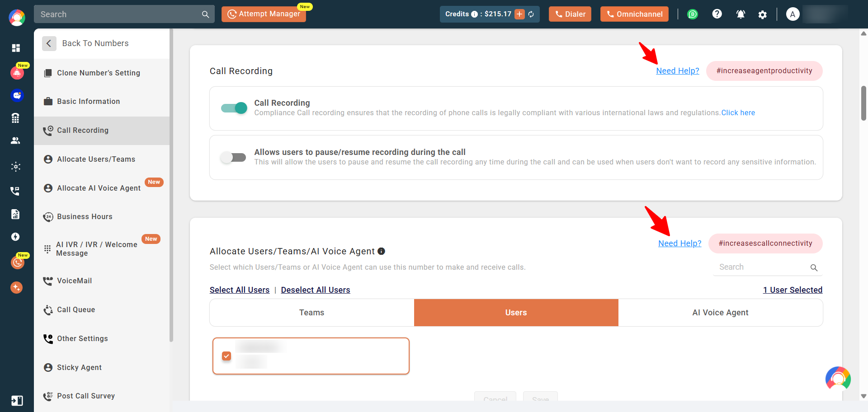Viewport: 868px width, 412px height.
Task: Click Need Help link for Call Recording
Action: point(677,71)
